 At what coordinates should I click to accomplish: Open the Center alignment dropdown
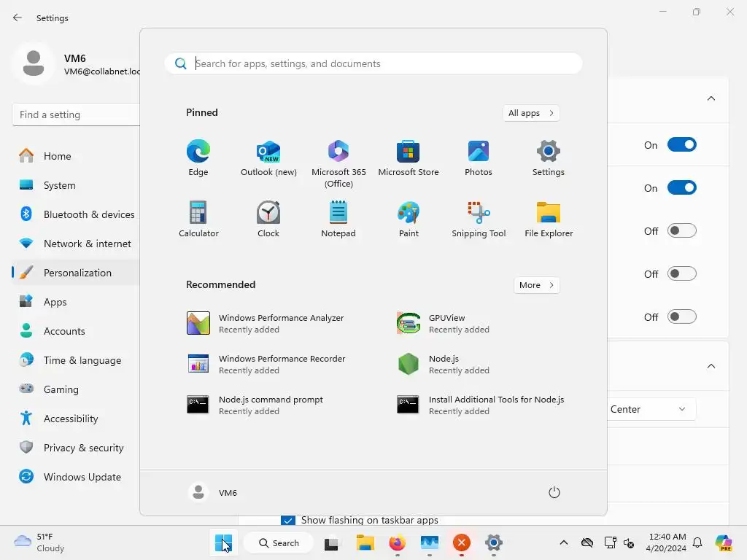pos(651,409)
